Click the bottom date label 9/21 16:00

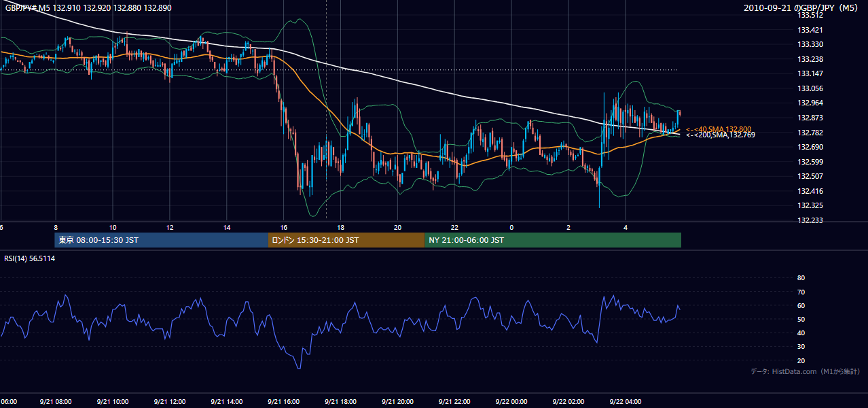click(284, 402)
